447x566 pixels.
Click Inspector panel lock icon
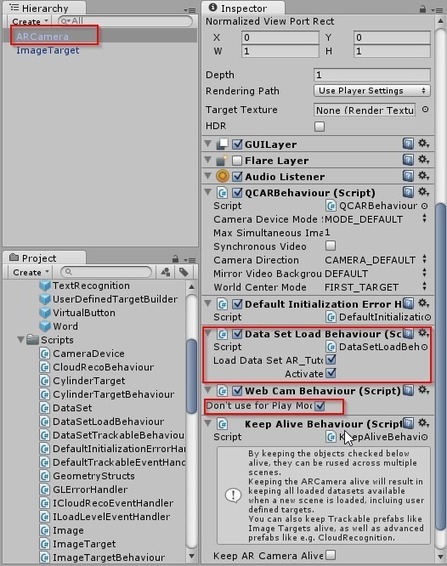(x=422, y=9)
